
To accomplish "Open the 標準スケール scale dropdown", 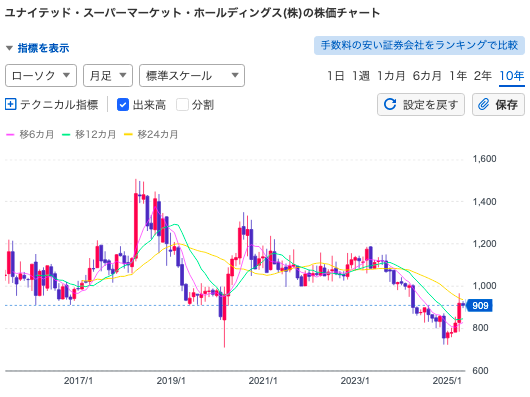I will point(192,76).
